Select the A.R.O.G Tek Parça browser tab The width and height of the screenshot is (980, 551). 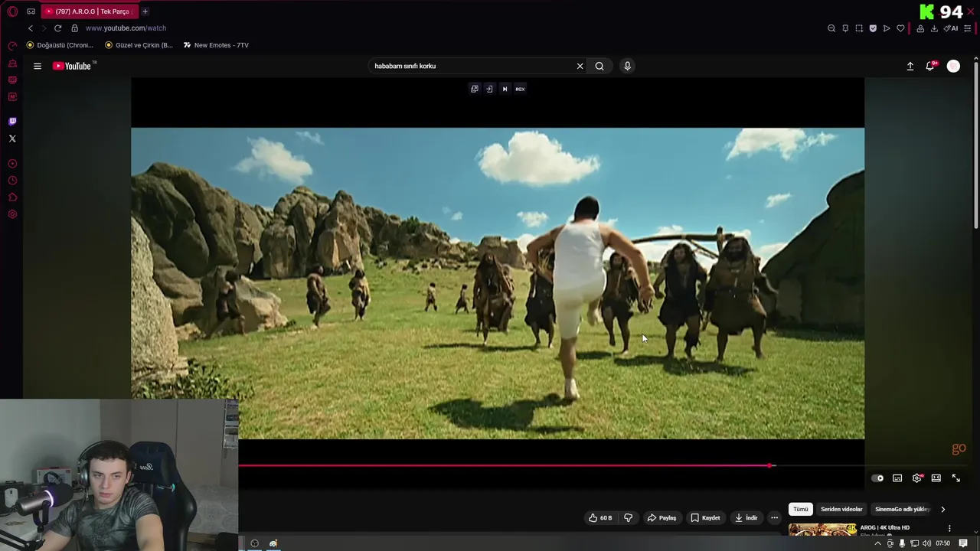(x=90, y=11)
